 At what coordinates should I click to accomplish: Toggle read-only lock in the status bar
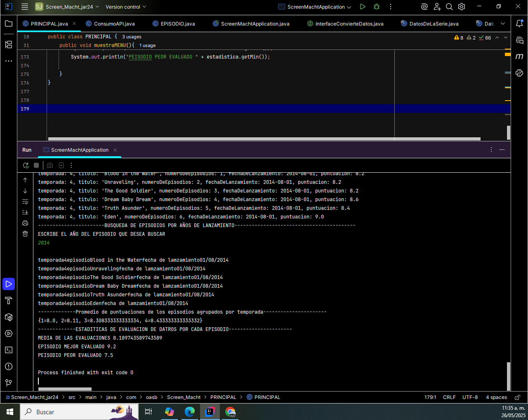(517, 397)
